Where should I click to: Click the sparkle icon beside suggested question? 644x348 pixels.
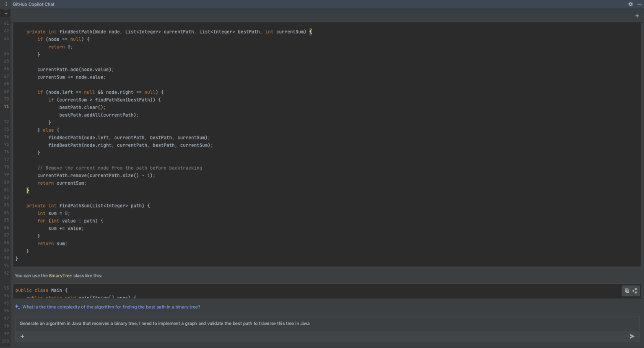tap(17, 307)
